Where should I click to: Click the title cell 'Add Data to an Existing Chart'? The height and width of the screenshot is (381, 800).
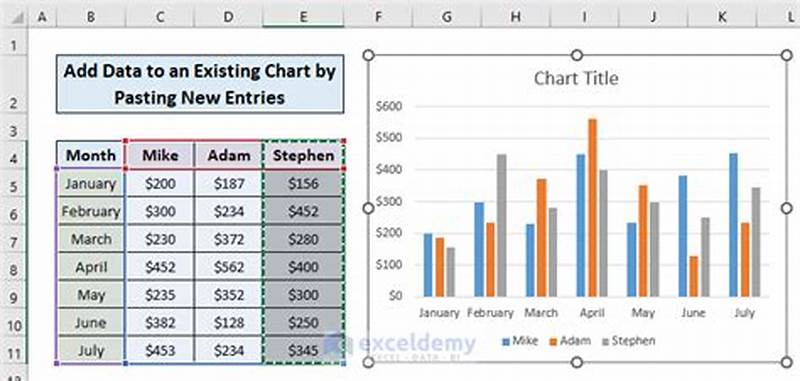click(200, 84)
